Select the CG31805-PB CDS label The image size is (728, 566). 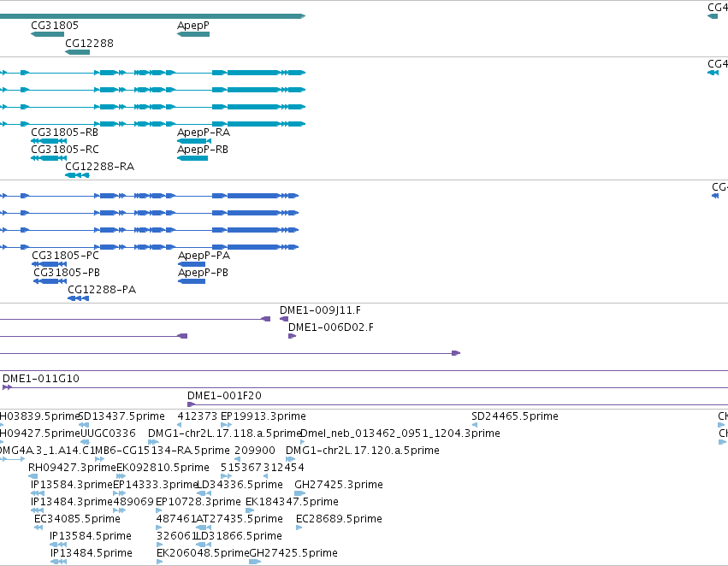[67, 273]
